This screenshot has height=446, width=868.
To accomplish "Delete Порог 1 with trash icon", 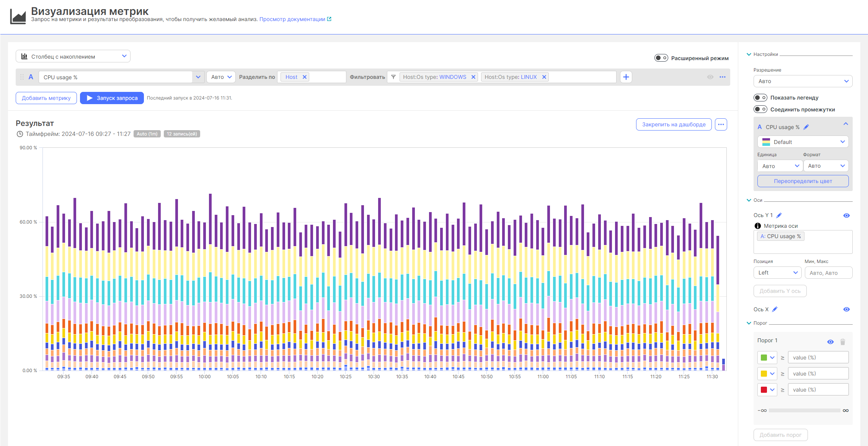I will tap(842, 342).
